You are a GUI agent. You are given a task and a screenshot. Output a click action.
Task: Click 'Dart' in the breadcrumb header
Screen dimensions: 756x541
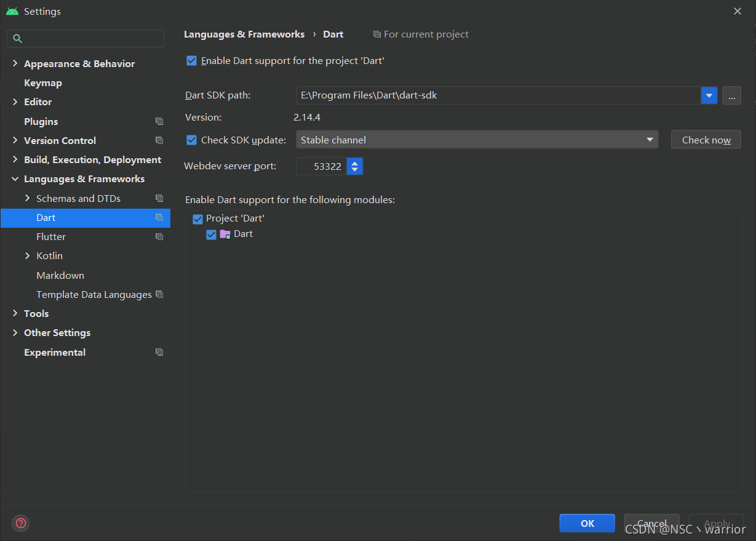tap(333, 34)
